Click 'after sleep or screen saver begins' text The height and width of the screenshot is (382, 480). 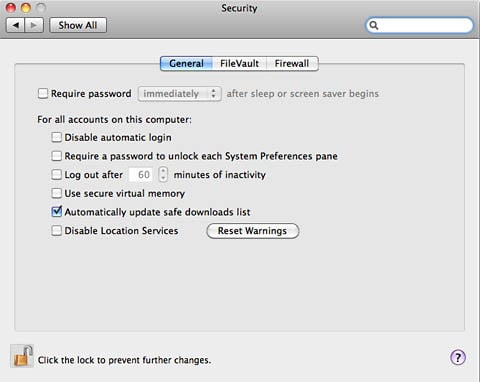pos(303,94)
